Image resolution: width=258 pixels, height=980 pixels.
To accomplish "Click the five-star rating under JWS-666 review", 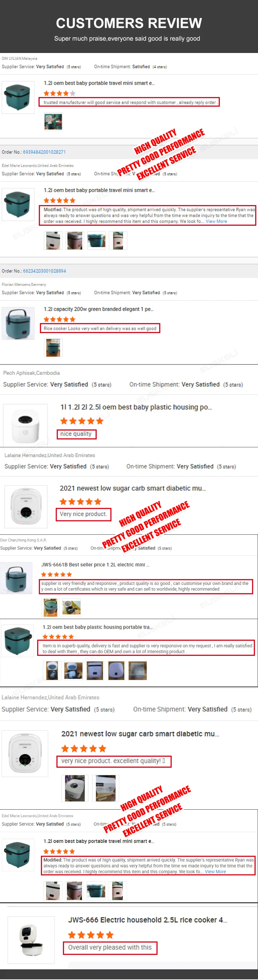I will 90,935.
